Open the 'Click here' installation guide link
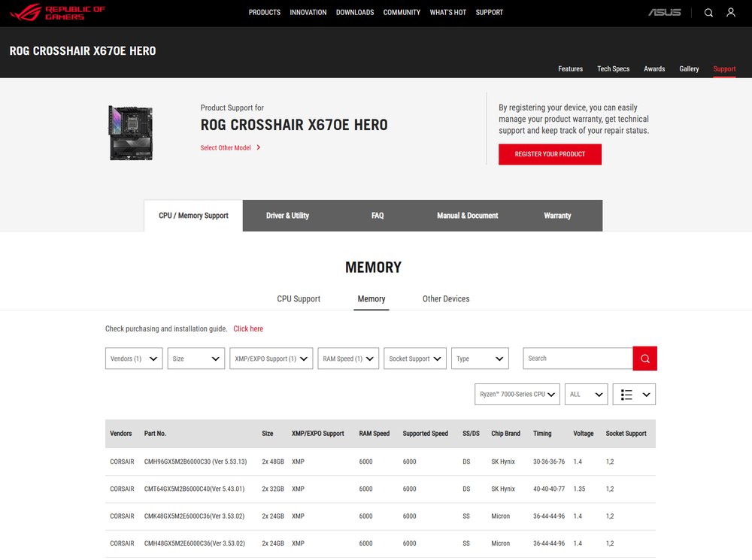752x560 pixels. tap(248, 329)
